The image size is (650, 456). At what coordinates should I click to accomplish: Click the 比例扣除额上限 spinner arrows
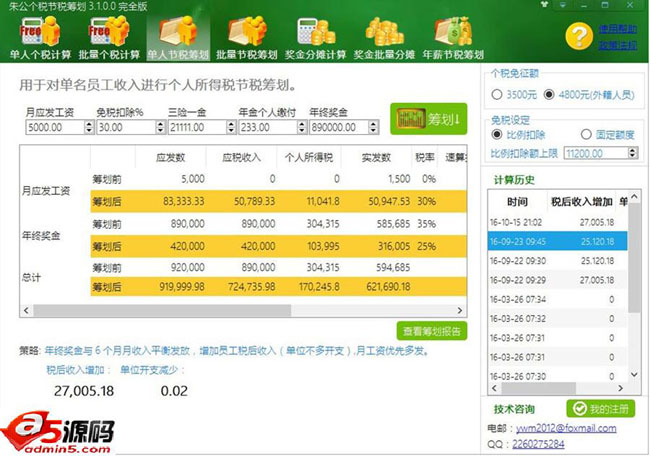632,153
